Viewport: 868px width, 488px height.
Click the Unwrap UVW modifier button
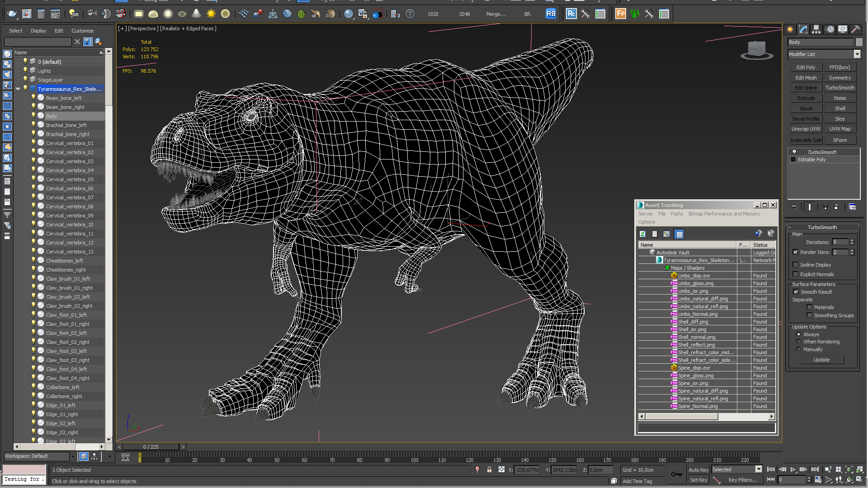coord(806,129)
